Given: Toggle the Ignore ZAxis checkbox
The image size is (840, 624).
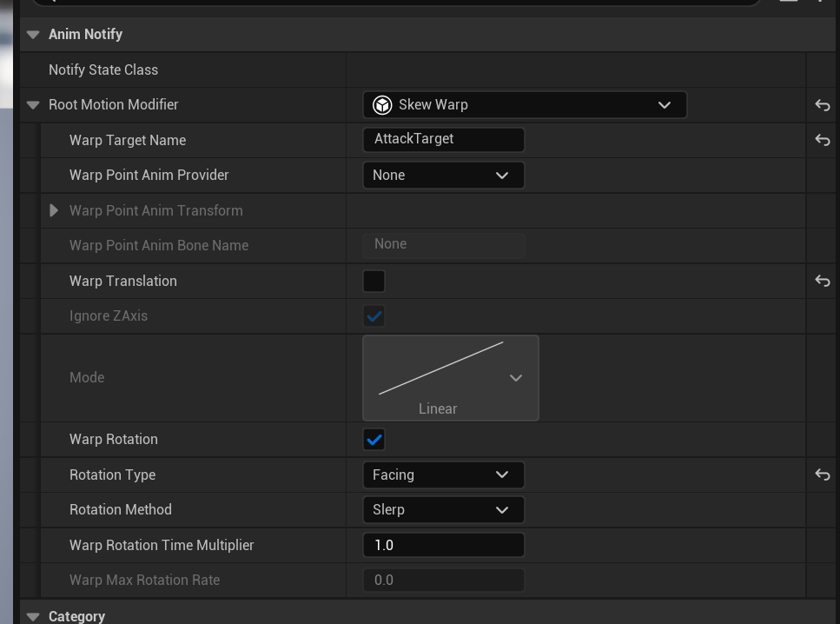Looking at the screenshot, I should coord(374,316).
